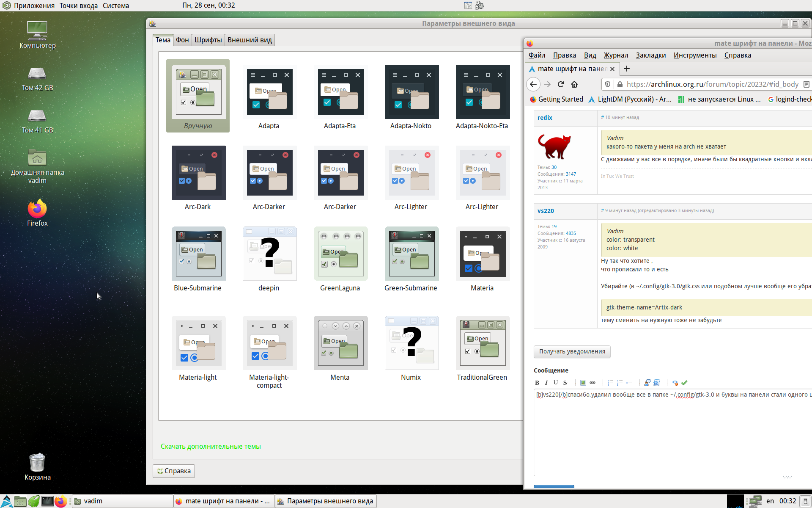This screenshot has height=508, width=812.
Task: Reload the page in Firefox
Action: coord(561,84)
